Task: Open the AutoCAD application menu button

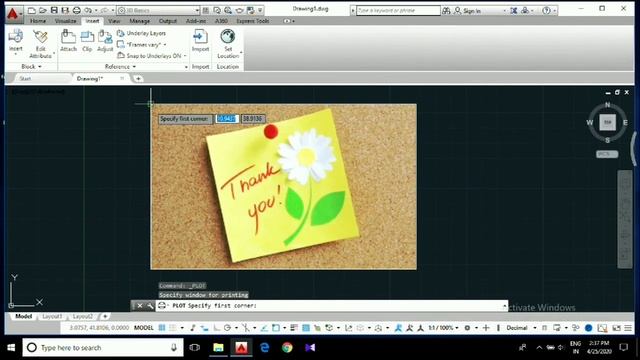Action: pyautogui.click(x=13, y=14)
